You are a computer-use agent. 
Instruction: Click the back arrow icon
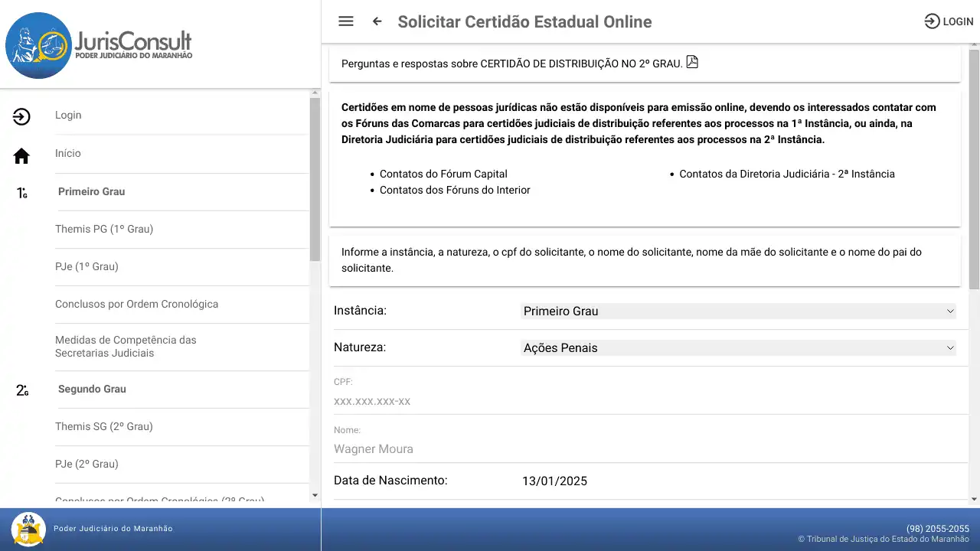[x=377, y=21]
